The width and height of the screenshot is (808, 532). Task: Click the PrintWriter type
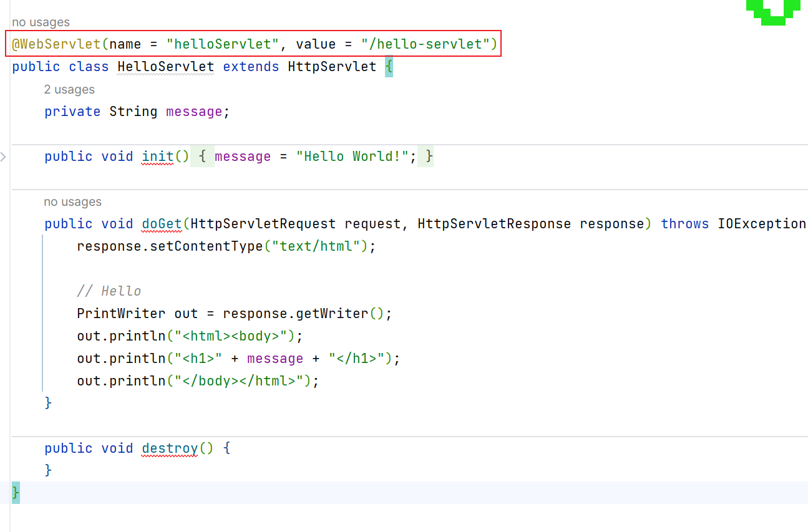tap(121, 314)
